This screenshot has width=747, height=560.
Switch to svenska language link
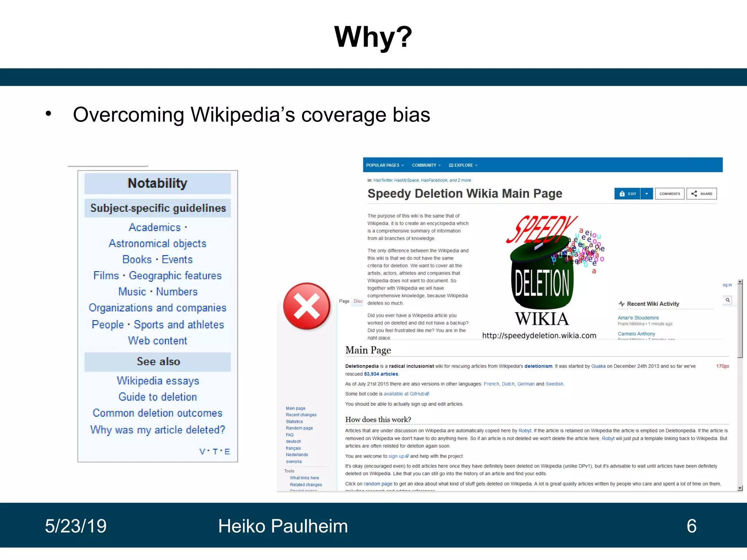[x=294, y=462]
